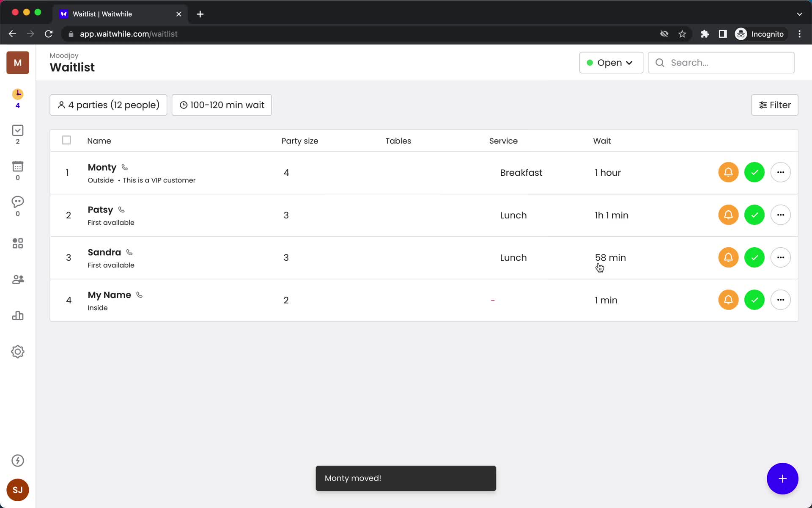Expand Filter options dropdown
The image size is (812, 508).
pos(775,105)
